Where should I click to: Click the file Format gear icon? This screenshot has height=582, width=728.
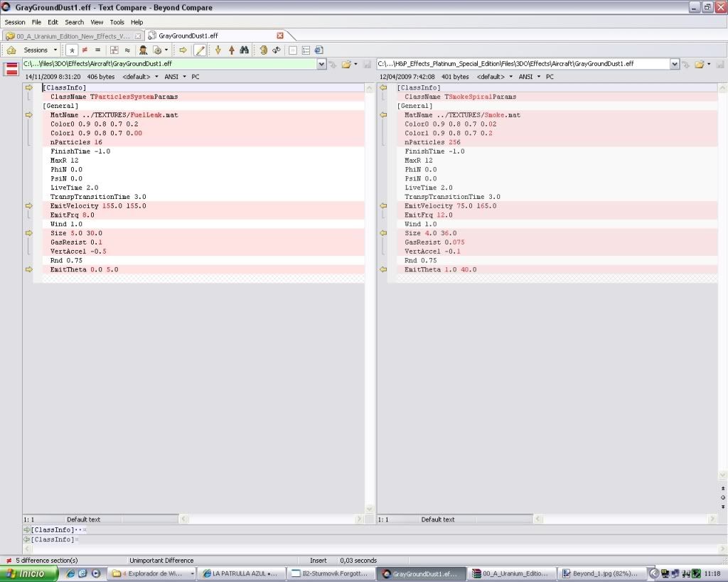[157, 50]
